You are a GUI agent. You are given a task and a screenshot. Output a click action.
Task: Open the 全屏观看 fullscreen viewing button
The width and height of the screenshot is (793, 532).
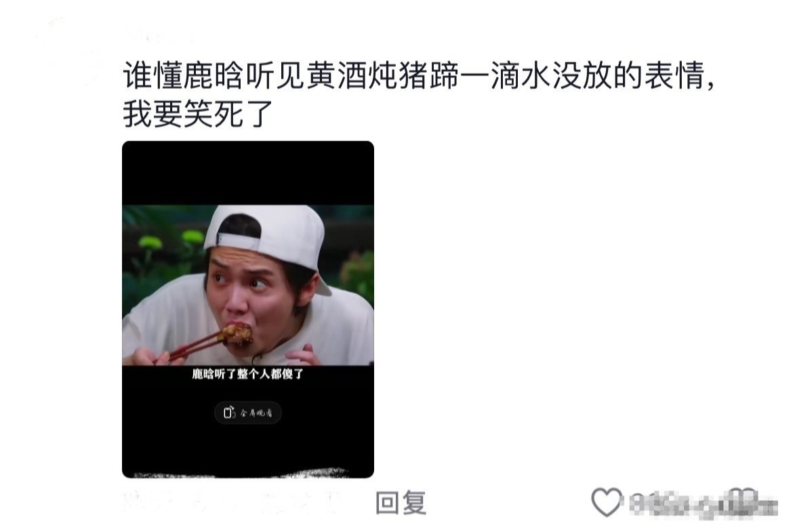(248, 413)
